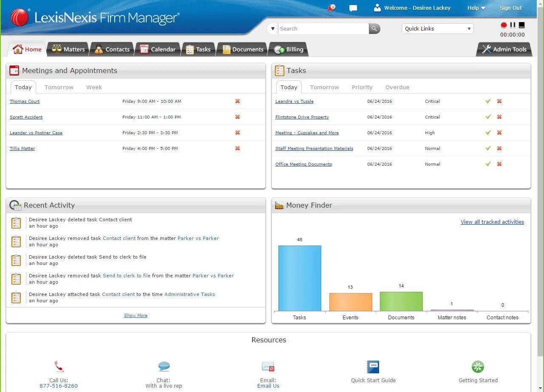
Task: Open the Matters tab
Action: coord(68,49)
